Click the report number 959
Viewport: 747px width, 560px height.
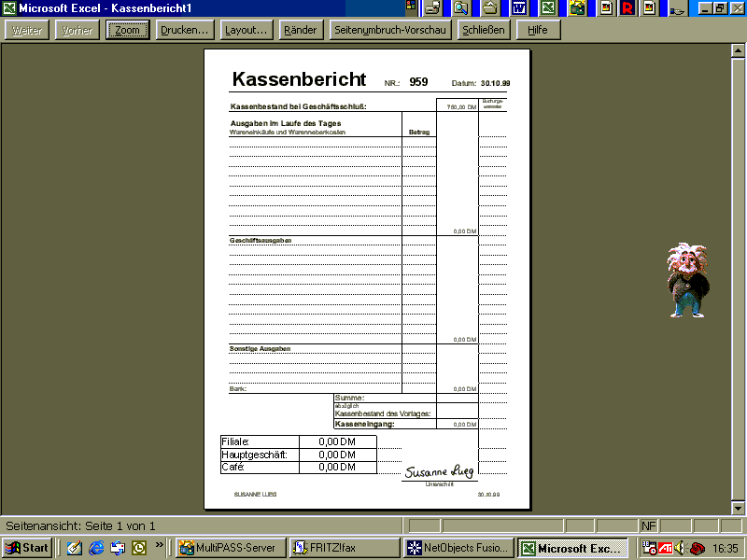point(418,82)
